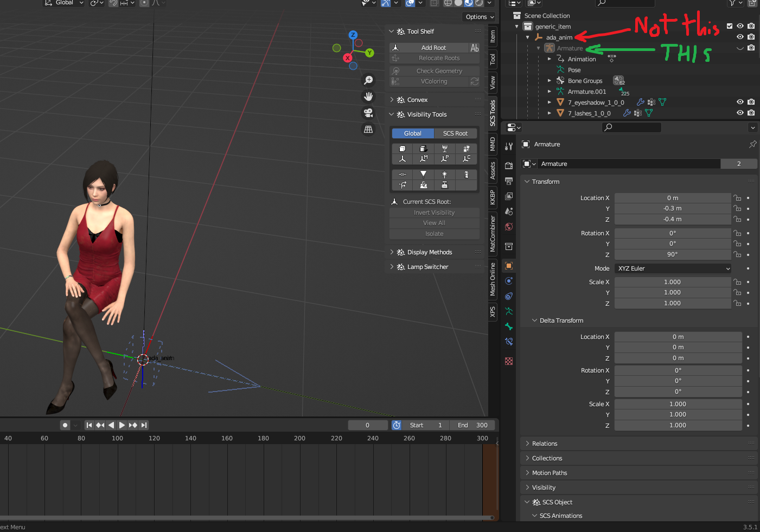Viewport: 760px width, 532px height.
Task: Click the hand pan view icon
Action: 368,97
